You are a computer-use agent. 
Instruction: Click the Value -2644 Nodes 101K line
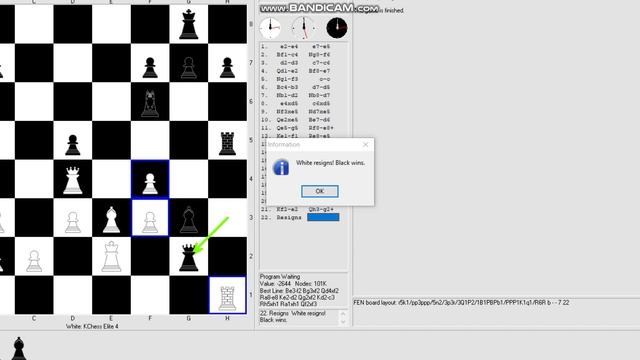[293, 283]
